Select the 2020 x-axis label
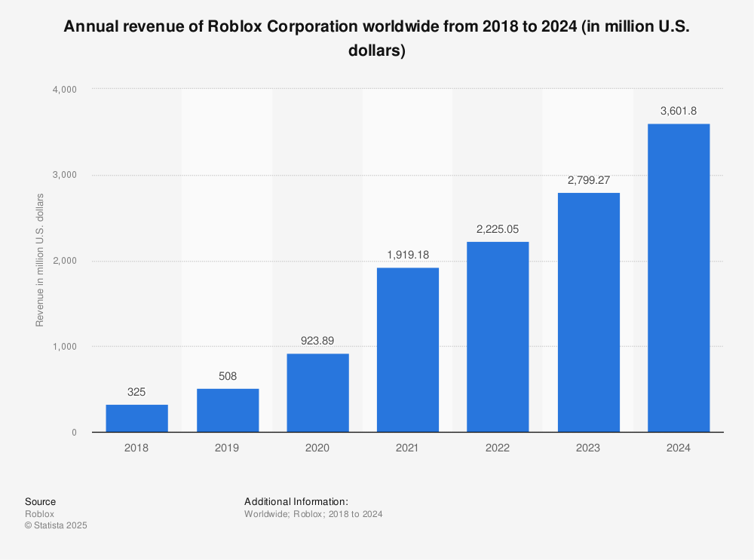This screenshot has height=560, width=754. coord(317,447)
